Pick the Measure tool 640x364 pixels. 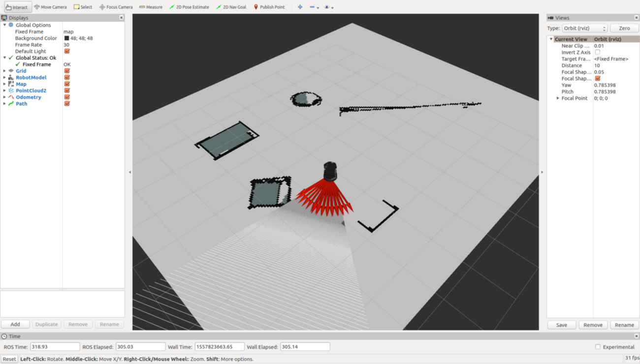point(151,7)
